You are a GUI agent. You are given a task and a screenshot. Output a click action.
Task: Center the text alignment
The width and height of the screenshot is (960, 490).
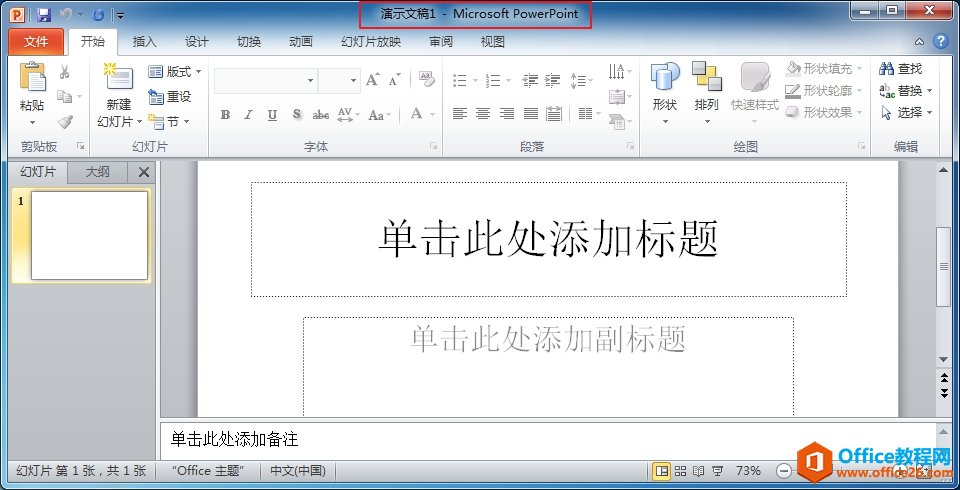pyautogui.click(x=483, y=113)
